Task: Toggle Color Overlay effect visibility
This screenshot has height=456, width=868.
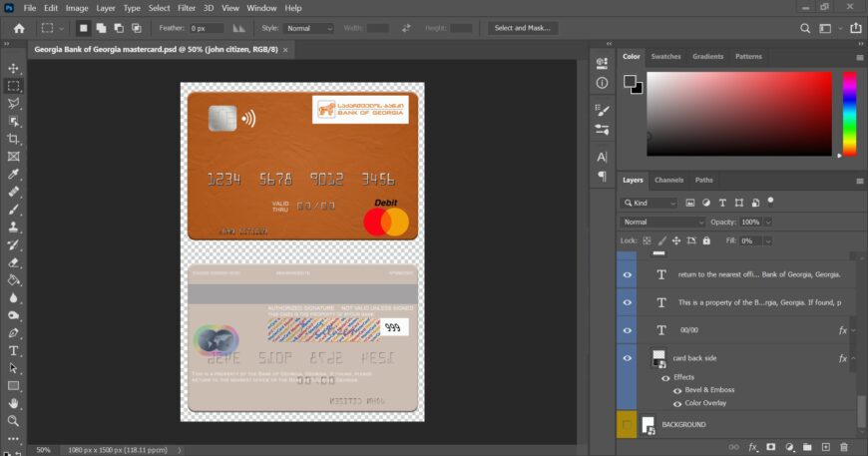Action: (x=677, y=404)
